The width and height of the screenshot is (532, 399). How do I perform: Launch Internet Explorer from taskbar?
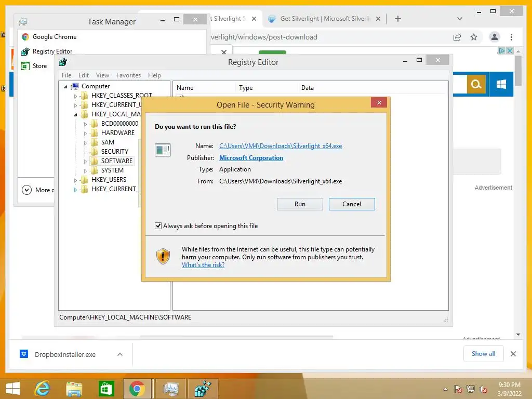click(42, 389)
